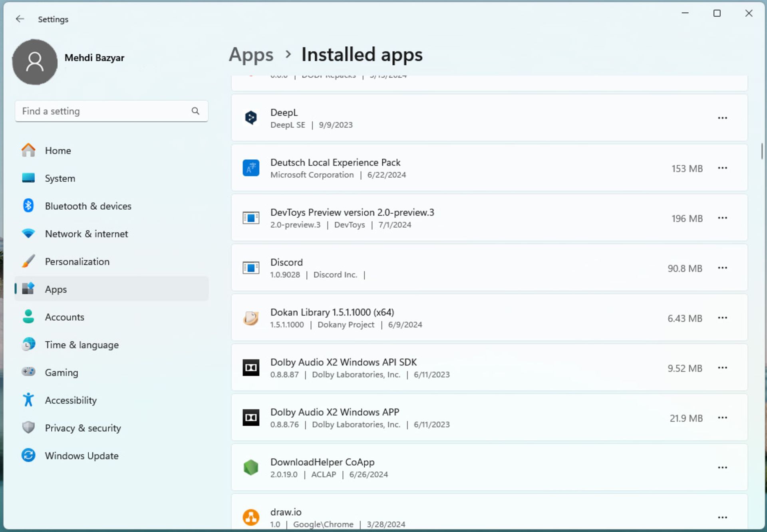Click the DevToys Preview app icon
This screenshot has width=767, height=532.
[250, 218]
